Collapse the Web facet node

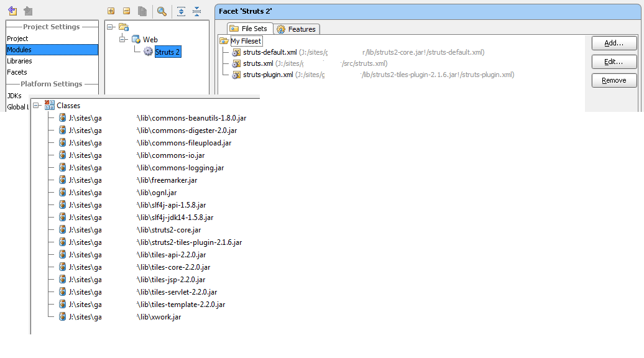[122, 39]
